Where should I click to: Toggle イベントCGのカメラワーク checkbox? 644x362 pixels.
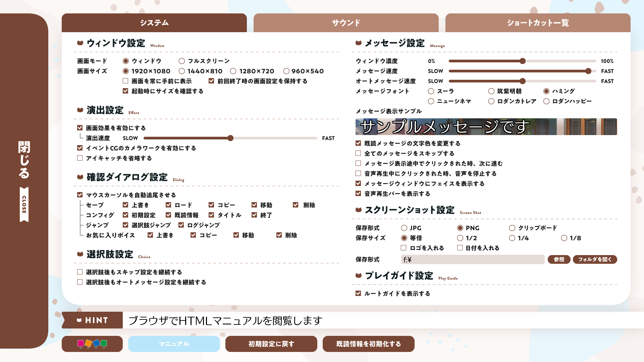80,148
